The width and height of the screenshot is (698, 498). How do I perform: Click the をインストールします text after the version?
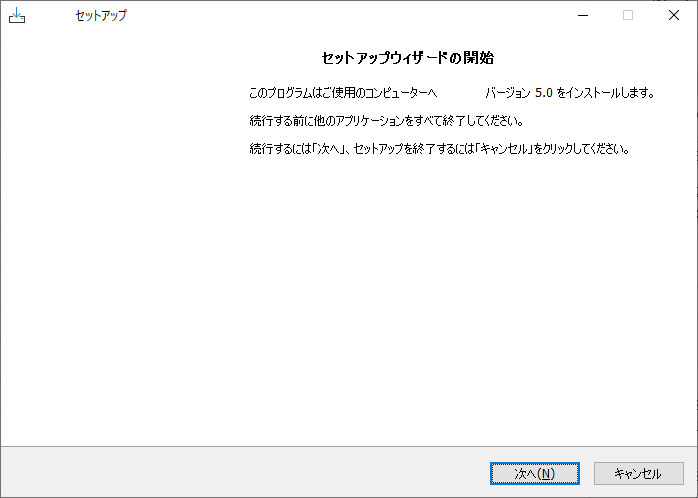605,93
